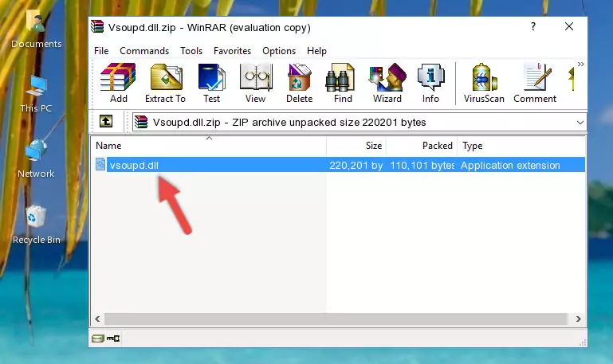The height and width of the screenshot is (364, 613).
Task: Click the key password status icon
Action: pyautogui.click(x=113, y=339)
